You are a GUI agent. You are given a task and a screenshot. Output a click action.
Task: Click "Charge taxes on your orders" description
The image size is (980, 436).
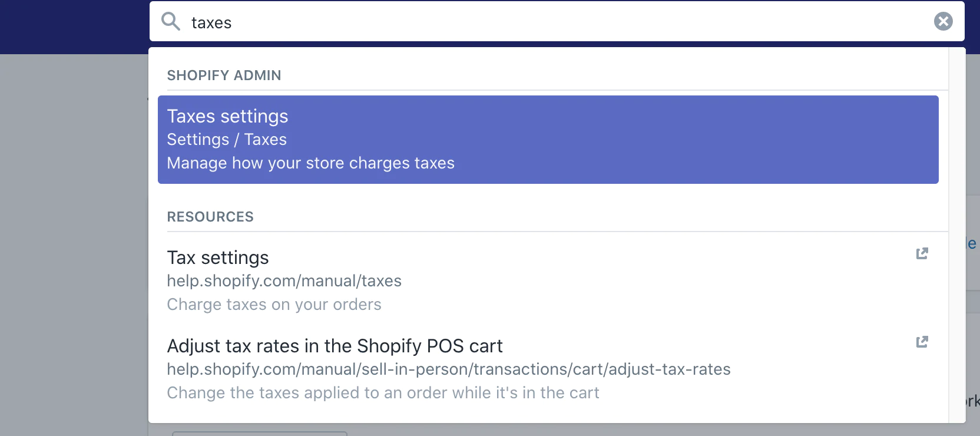[x=274, y=305]
